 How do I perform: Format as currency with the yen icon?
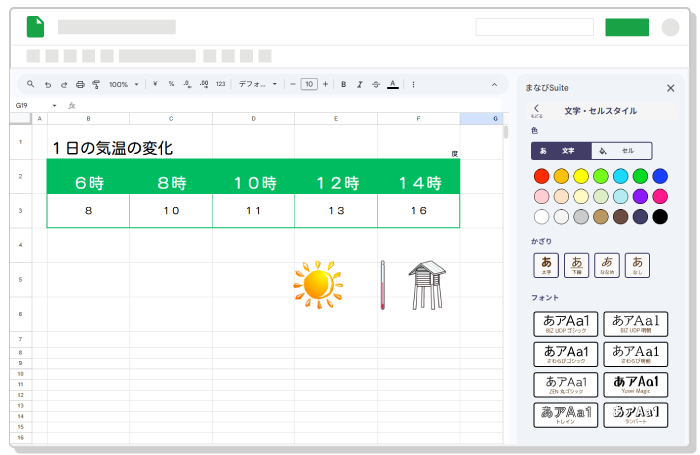(x=155, y=84)
